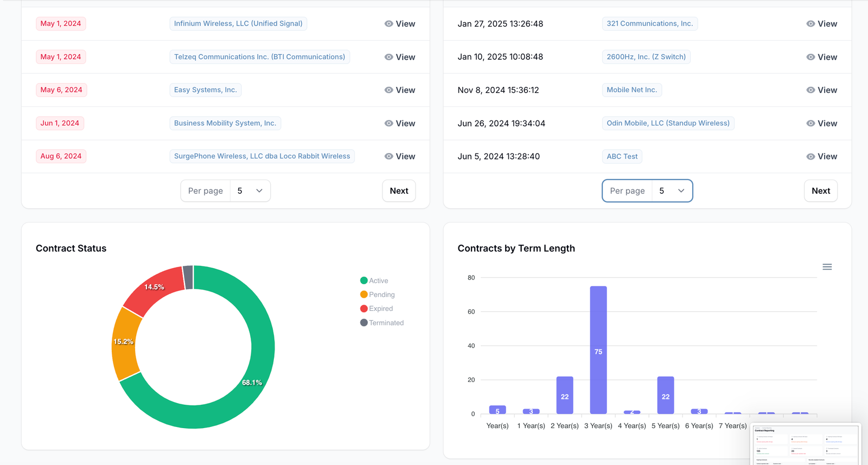Click eye icon for Infinium Wireless row
The width and height of the screenshot is (868, 465).
(388, 24)
